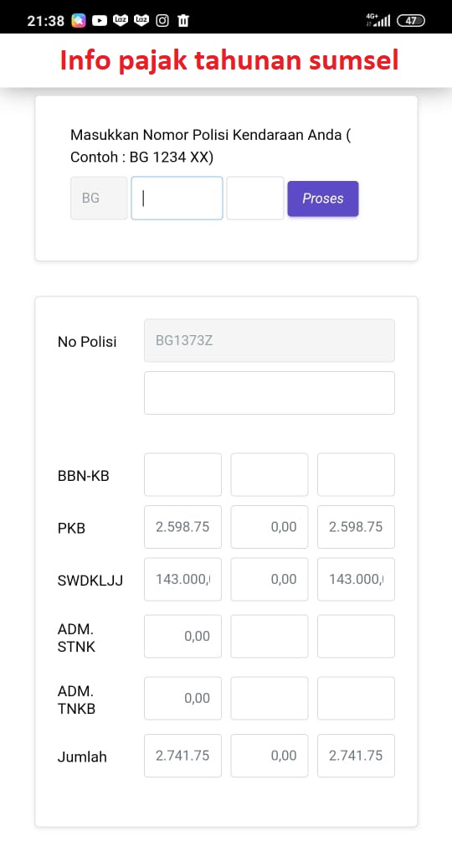Tap the trash notification icon
The image size is (452, 868).
pos(183,21)
